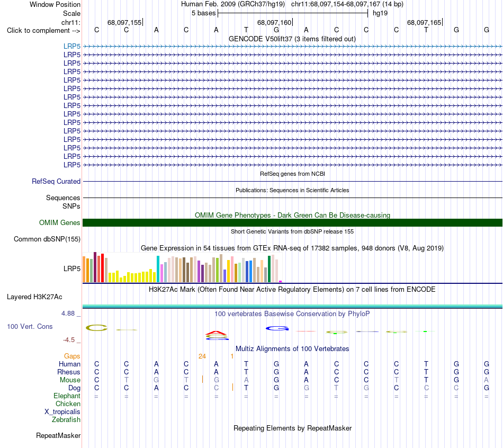Click the chr11:68,097,154-68,097,167 position text
This screenshot has width=503, height=448.
336,4
